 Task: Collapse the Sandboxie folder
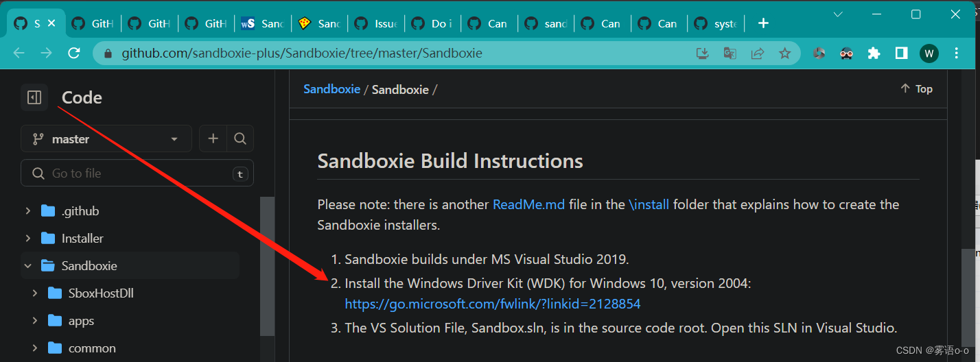(28, 265)
